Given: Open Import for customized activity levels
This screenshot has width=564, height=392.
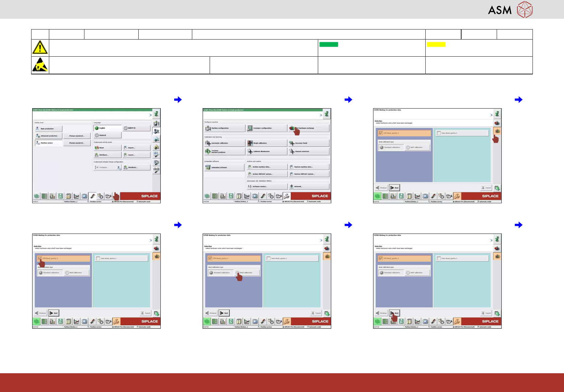Looking at the screenshot, I should (x=137, y=148).
